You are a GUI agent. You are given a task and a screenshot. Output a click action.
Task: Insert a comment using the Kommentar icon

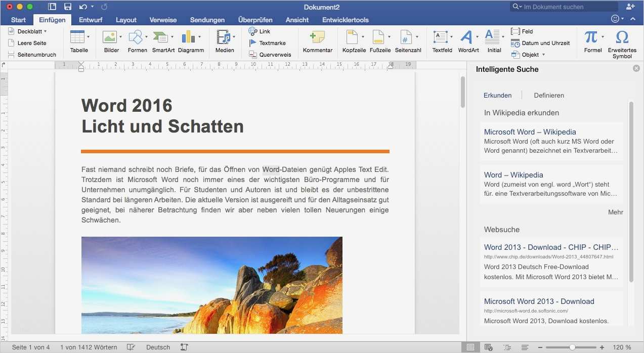[317, 40]
